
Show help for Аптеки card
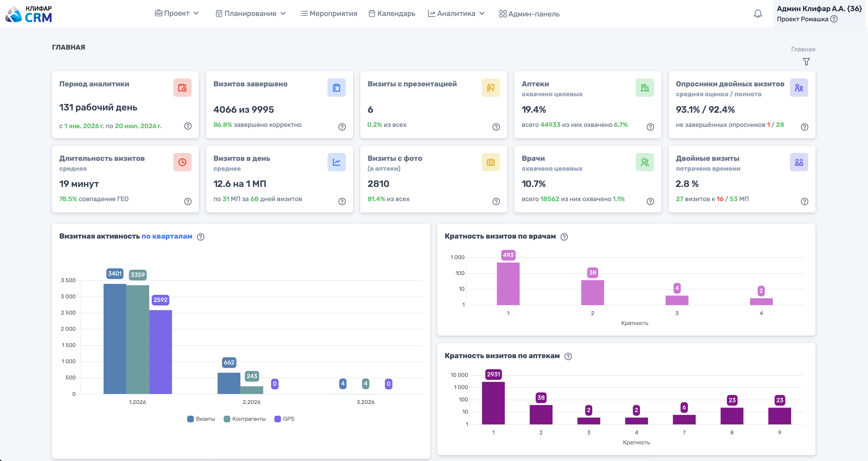(650, 127)
